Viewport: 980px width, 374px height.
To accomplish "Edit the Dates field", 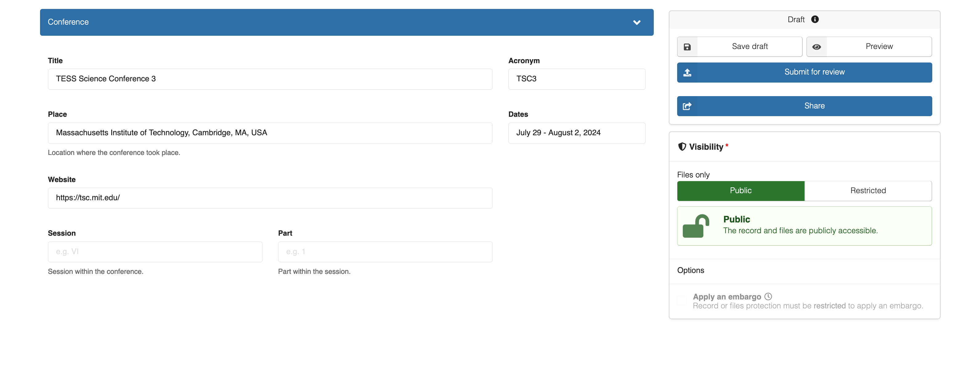I will coord(577,133).
